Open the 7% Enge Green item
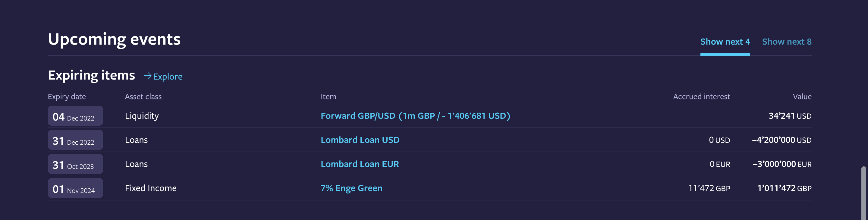The image size is (868, 220). 351,188
